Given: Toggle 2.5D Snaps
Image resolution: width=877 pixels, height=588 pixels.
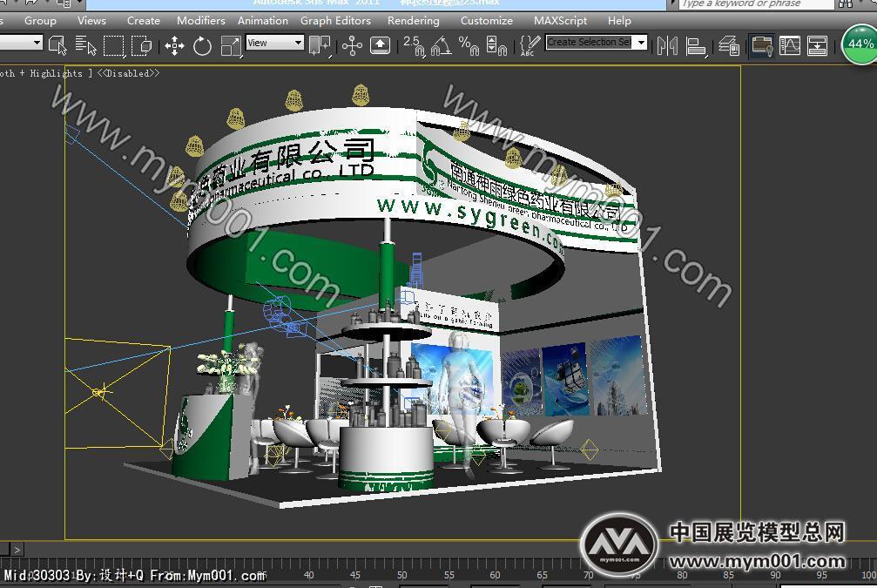Looking at the screenshot, I should [x=414, y=45].
